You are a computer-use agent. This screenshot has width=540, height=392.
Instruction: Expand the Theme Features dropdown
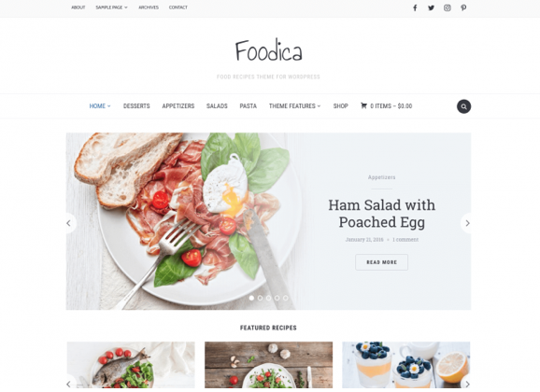(295, 106)
